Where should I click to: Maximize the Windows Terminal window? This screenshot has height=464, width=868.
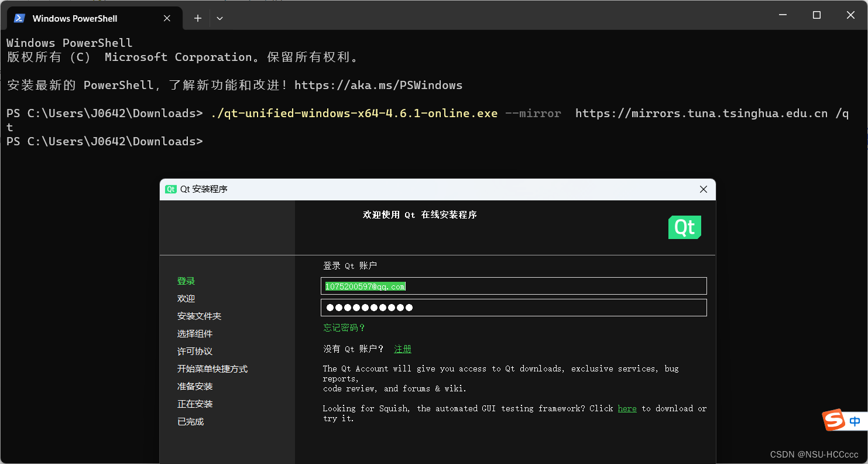(x=816, y=15)
